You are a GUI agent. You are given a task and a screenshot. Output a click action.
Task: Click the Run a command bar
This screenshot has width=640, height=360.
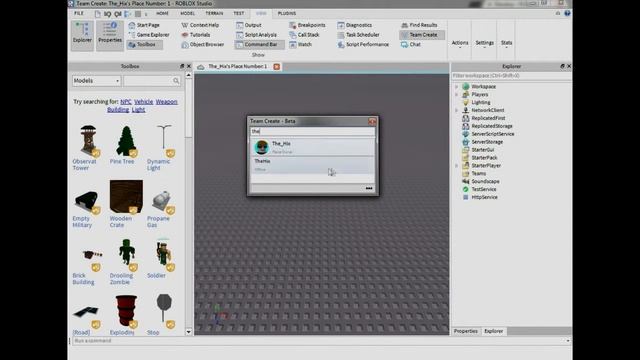(320, 340)
